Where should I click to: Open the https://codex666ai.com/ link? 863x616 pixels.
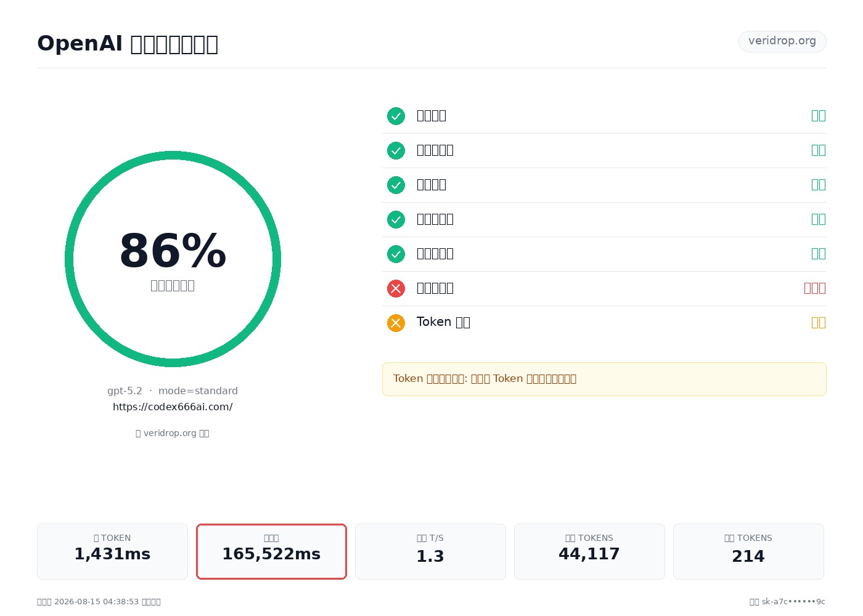(x=173, y=407)
